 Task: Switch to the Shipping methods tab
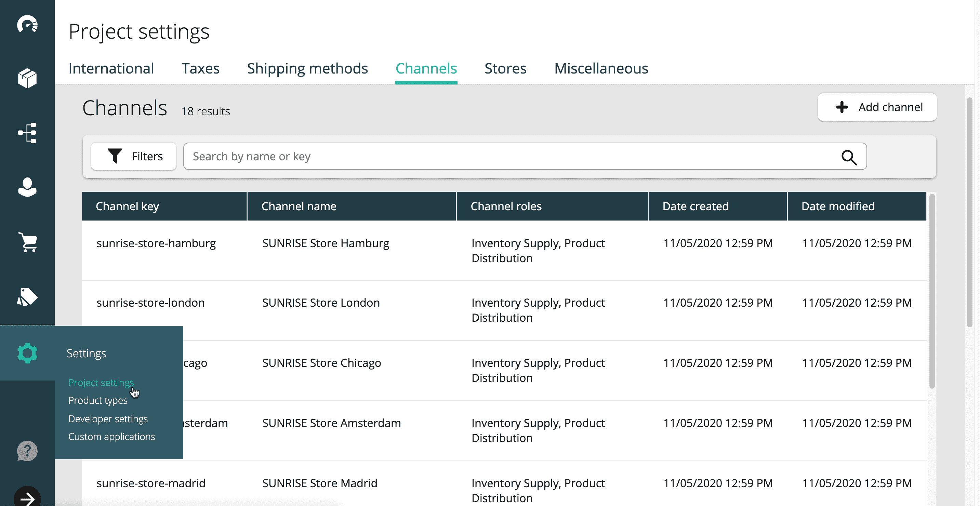(307, 68)
